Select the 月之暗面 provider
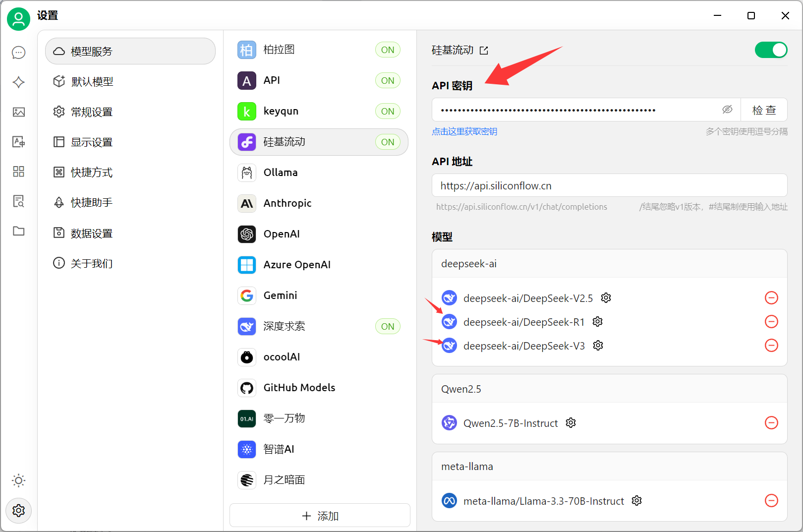Image resolution: width=803 pixels, height=532 pixels. tap(319, 480)
